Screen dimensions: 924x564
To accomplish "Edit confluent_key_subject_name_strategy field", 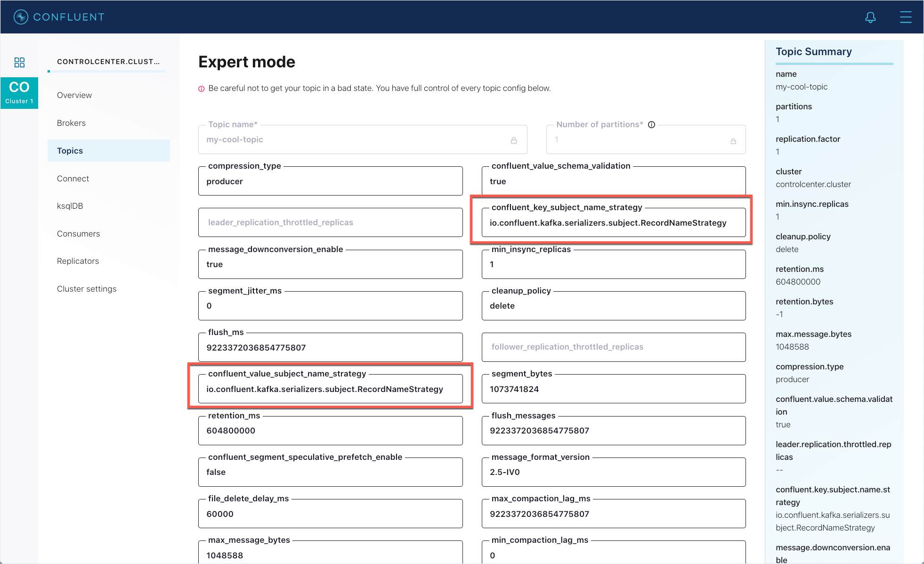I will point(614,223).
